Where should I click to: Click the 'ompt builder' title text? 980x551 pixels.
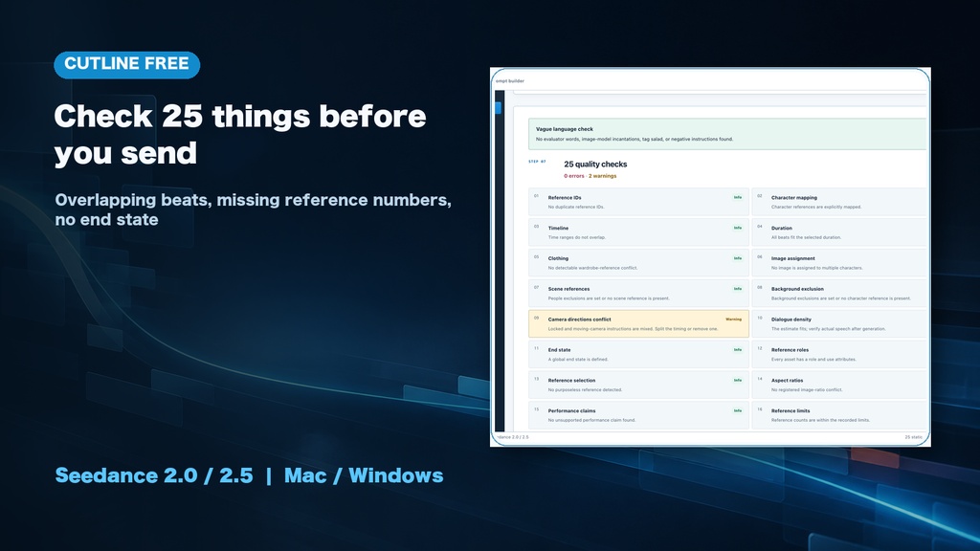pyautogui.click(x=510, y=81)
